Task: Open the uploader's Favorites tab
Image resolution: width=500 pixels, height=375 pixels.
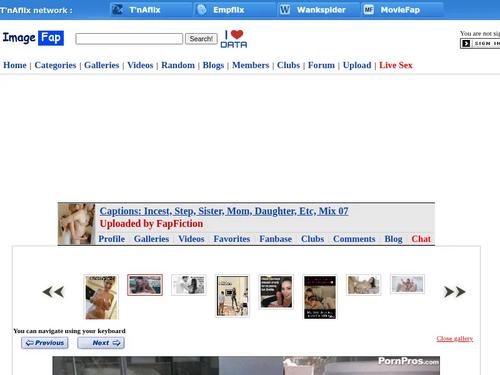Action: pos(232,239)
